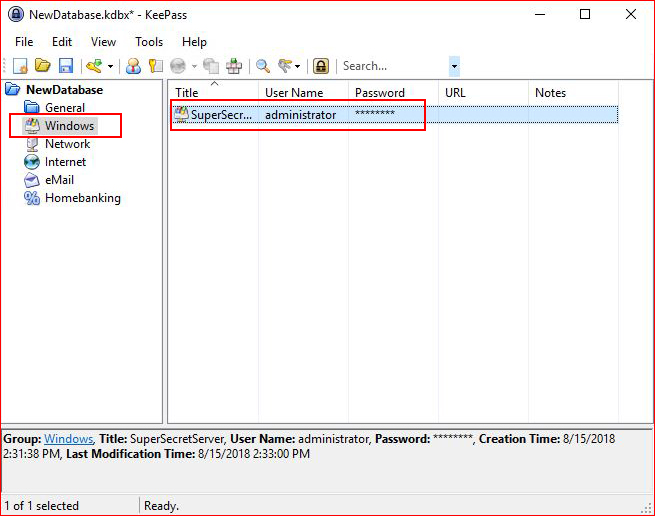The image size is (655, 516).
Task: Sort entries by the Title column header
Action: (213, 92)
